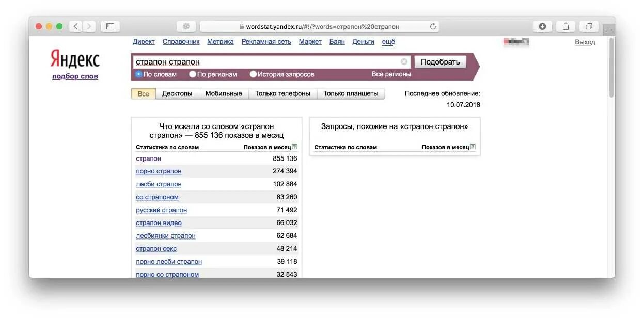Open the 'Рекламная сеть' link
This screenshot has height=319, width=644.
[x=266, y=42]
